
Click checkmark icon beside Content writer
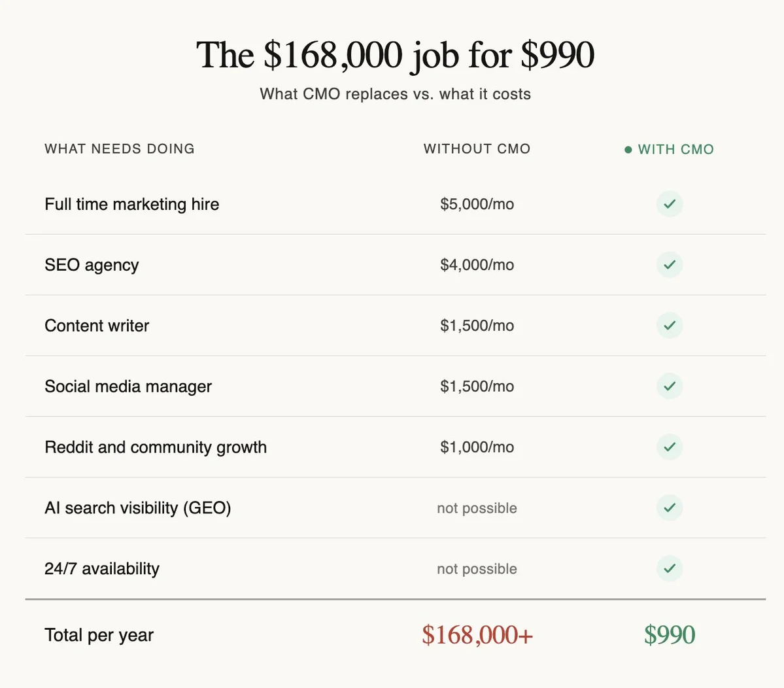[x=670, y=326]
